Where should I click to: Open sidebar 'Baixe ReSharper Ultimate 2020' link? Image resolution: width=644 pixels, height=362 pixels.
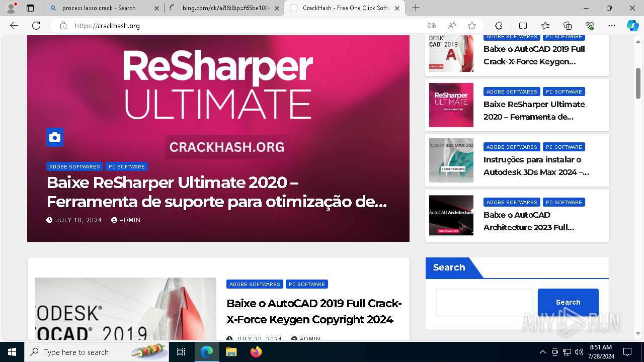point(534,111)
